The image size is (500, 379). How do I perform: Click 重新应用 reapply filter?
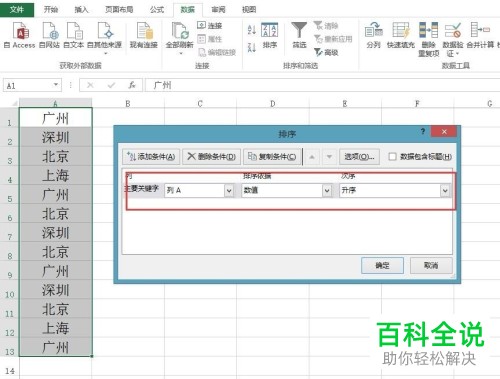pos(333,39)
